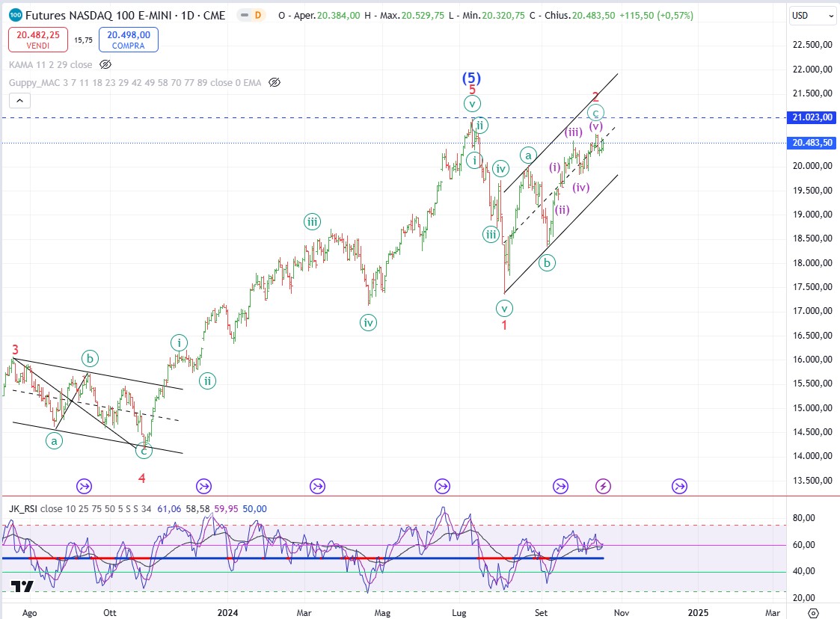The width and height of the screenshot is (840, 619).
Task: Click the orange D data badge
Action: [258, 16]
